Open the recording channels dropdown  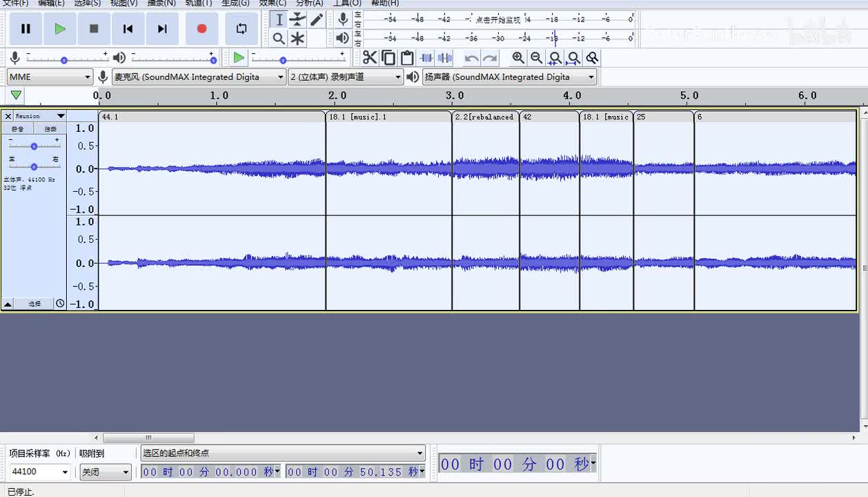(x=346, y=77)
